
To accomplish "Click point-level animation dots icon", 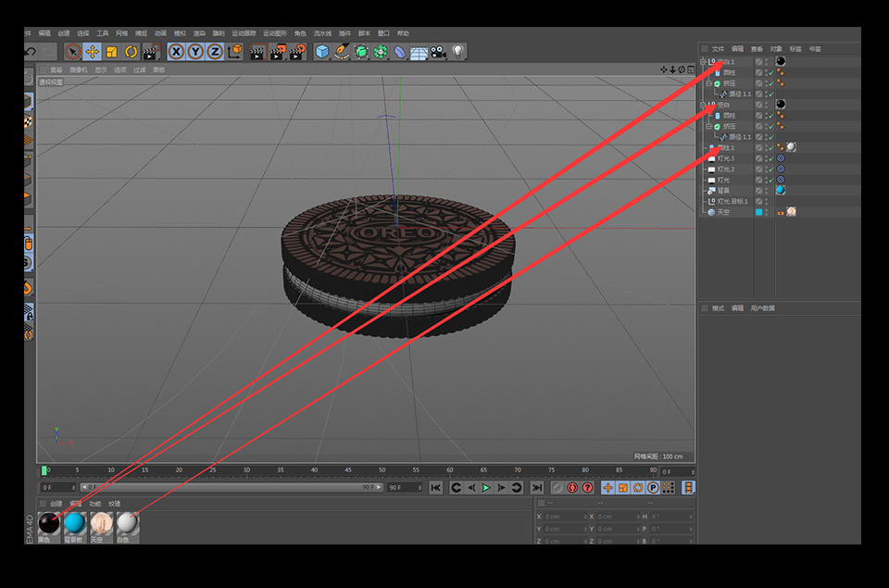I will [669, 488].
